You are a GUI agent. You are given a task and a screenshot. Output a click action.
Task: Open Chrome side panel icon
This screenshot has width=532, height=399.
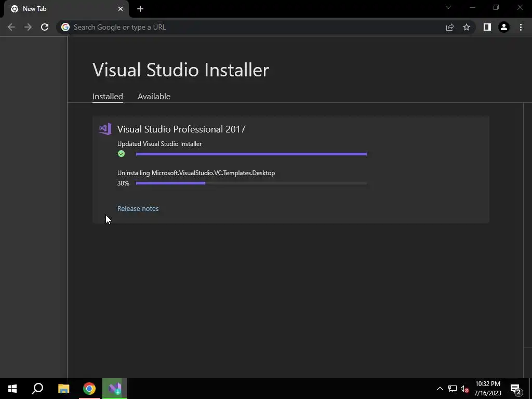click(487, 27)
